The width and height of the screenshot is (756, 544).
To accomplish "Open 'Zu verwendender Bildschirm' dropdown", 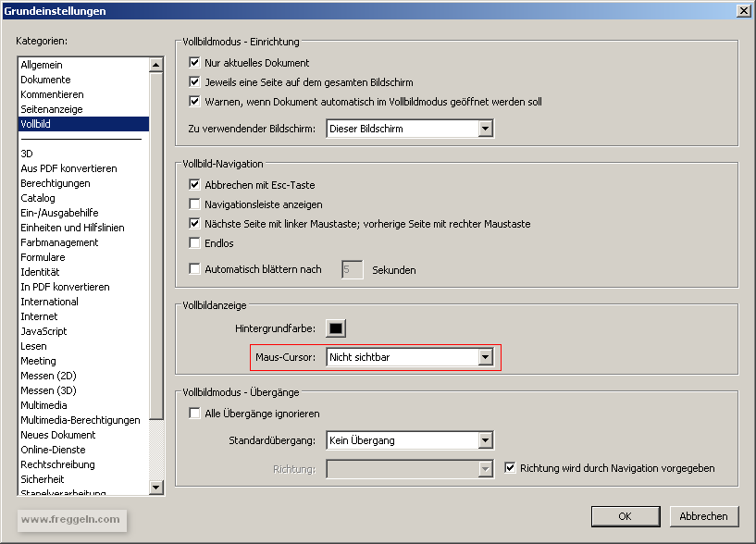I will pos(486,129).
